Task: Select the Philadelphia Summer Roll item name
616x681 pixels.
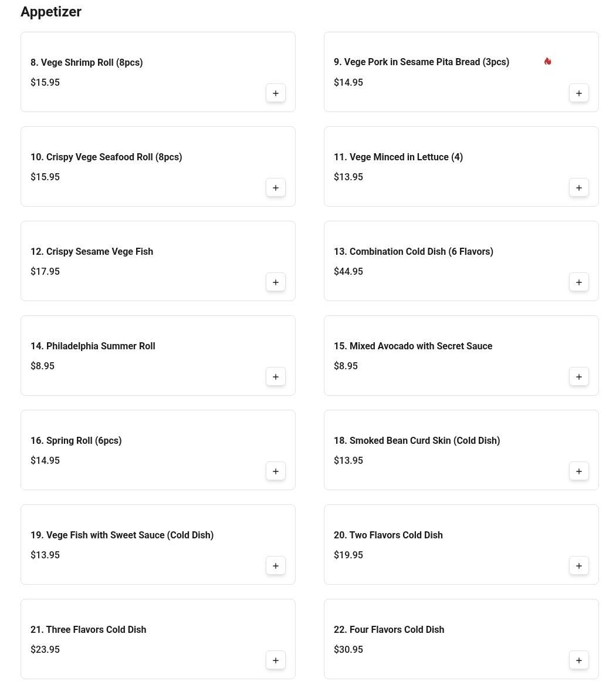Action: (x=93, y=346)
